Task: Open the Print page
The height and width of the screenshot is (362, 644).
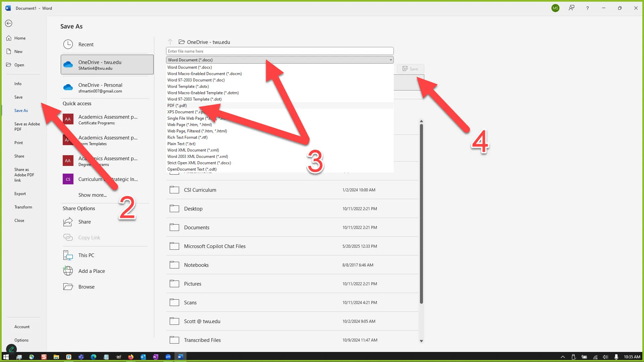Action: click(x=19, y=143)
